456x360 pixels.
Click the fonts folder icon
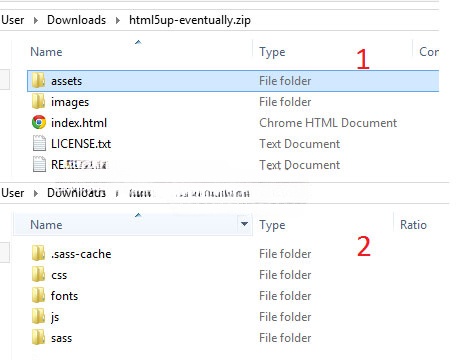[39, 296]
